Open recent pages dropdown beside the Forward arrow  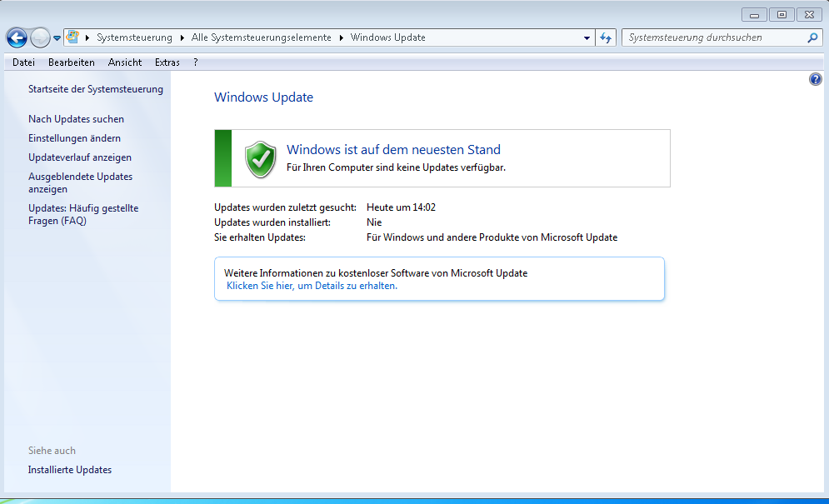tap(57, 38)
